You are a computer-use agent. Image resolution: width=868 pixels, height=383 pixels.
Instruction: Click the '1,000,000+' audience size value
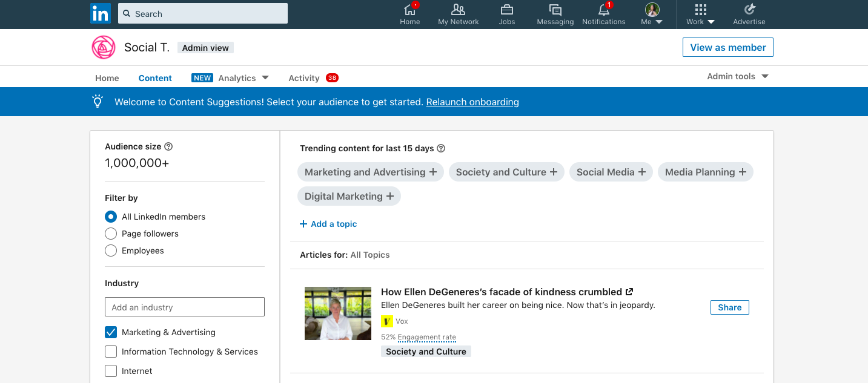(137, 163)
